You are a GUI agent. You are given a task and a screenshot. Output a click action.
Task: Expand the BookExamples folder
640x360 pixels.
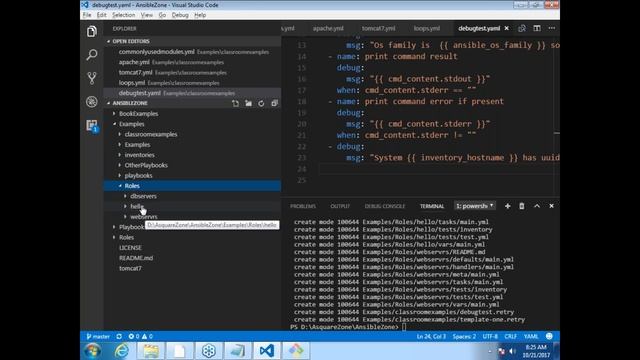138,113
